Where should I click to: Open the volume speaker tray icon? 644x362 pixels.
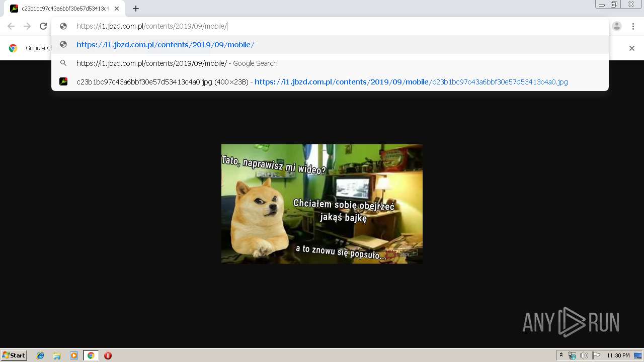584,355
